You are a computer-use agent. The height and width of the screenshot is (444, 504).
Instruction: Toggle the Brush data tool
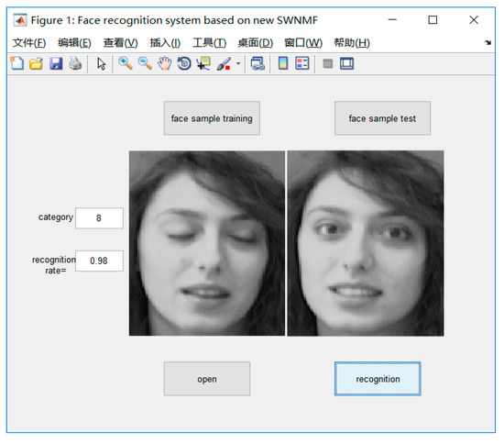coord(224,63)
